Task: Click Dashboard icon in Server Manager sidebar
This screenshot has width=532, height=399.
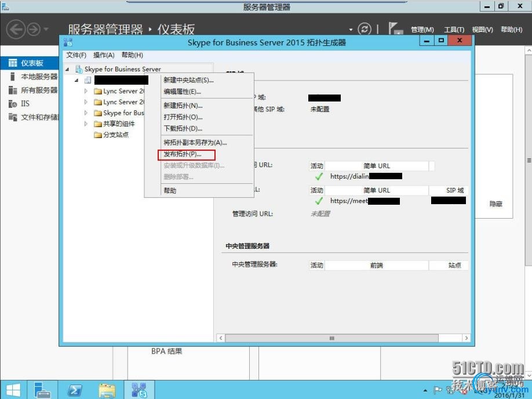Action: click(x=13, y=63)
